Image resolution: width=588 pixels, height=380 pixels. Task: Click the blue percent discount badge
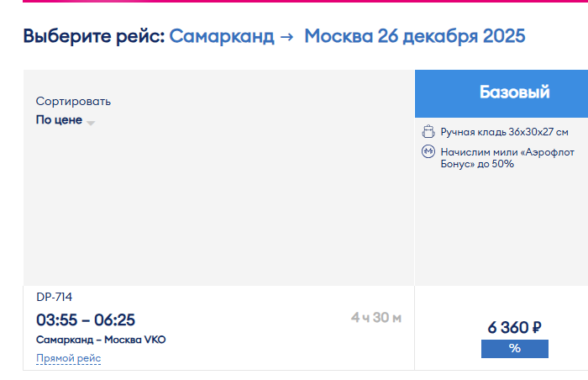pos(514,348)
